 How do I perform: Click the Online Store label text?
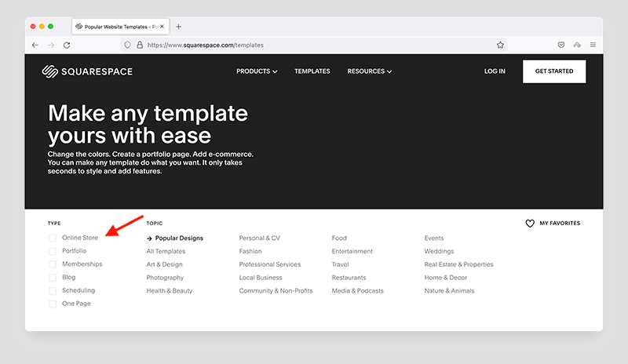point(80,238)
